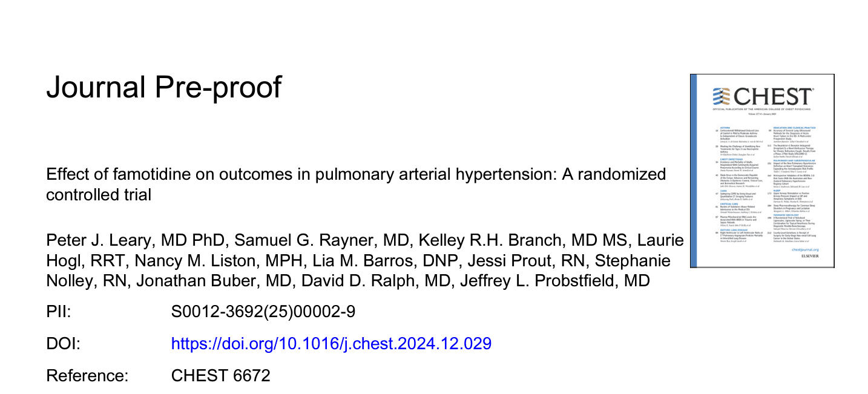Screen dimensions: 868x394
Task: Click the 'Journal Pre-proof' heading
Action: 164,87
